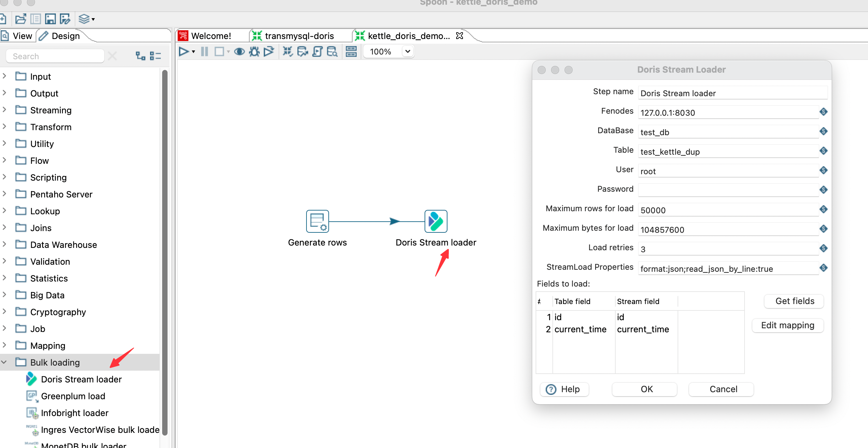The width and height of the screenshot is (868, 448).
Task: Open the zoom level 100% dropdown
Action: 407,51
